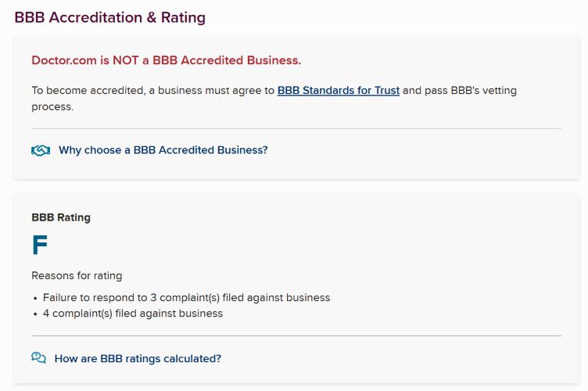Select the '4 complaint(s) filed against business' reason
The image size is (588, 391).
click(133, 314)
